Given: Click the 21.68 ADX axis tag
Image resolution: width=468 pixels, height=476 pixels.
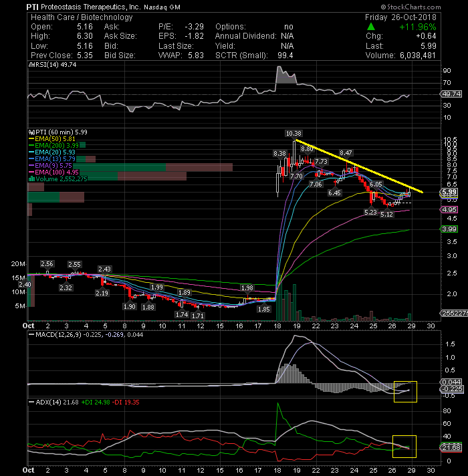Looking at the screenshot, I should (451, 447).
